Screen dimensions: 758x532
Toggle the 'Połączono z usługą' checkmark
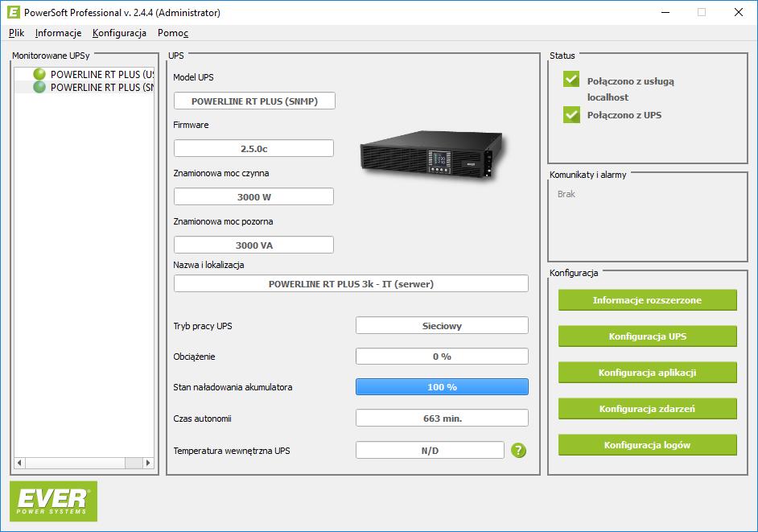pos(571,80)
